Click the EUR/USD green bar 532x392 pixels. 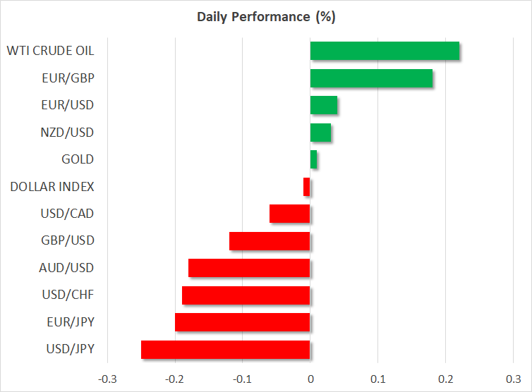click(324, 105)
